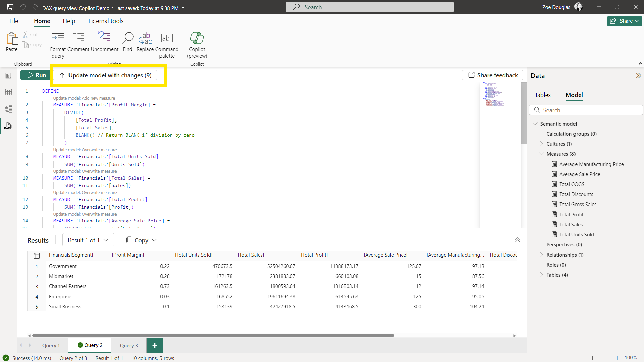Open the saved-file dropdown arrow in title
Screen dimensions: 644x362
183,8
